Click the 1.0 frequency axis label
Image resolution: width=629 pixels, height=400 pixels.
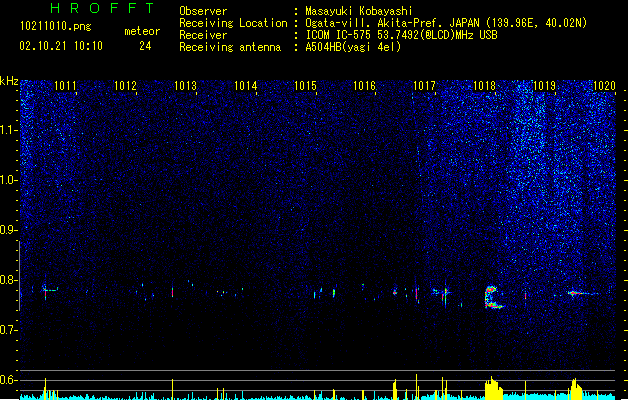tap(9, 181)
